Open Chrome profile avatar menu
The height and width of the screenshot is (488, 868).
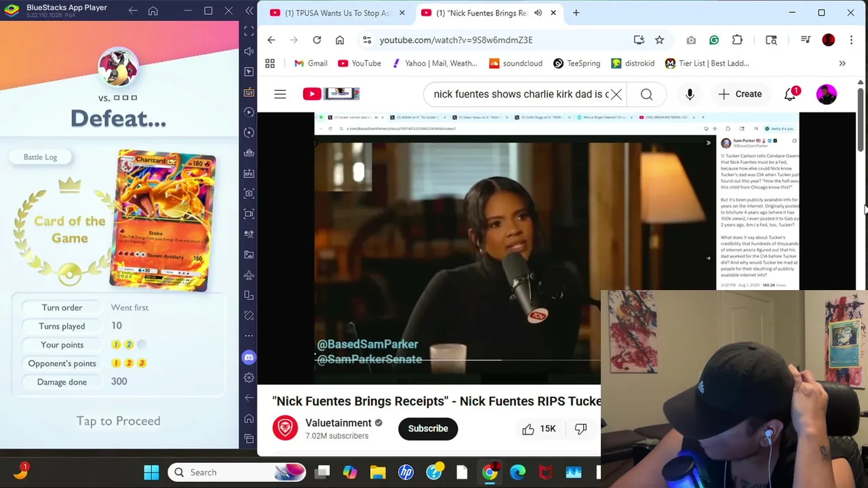click(x=829, y=40)
